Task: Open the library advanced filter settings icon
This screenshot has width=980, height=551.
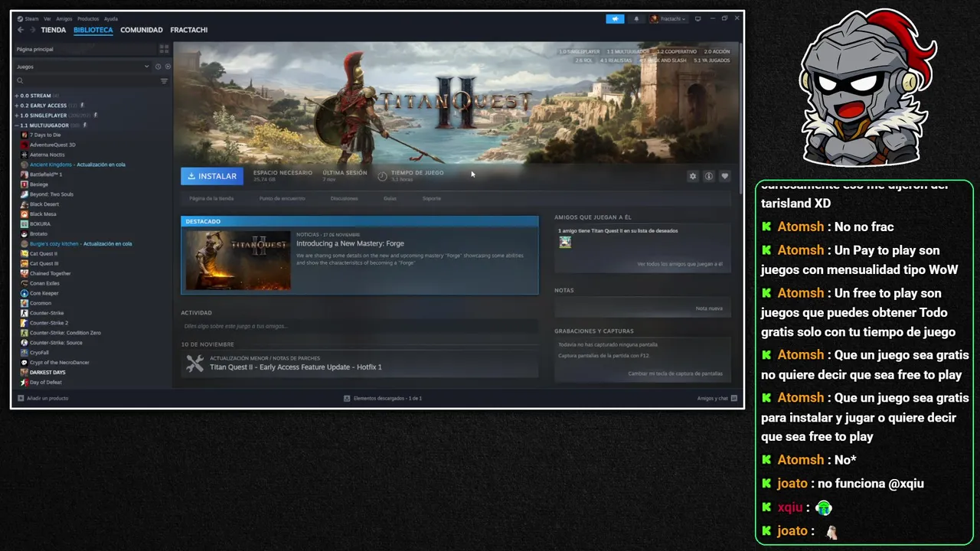Action: 164,81
